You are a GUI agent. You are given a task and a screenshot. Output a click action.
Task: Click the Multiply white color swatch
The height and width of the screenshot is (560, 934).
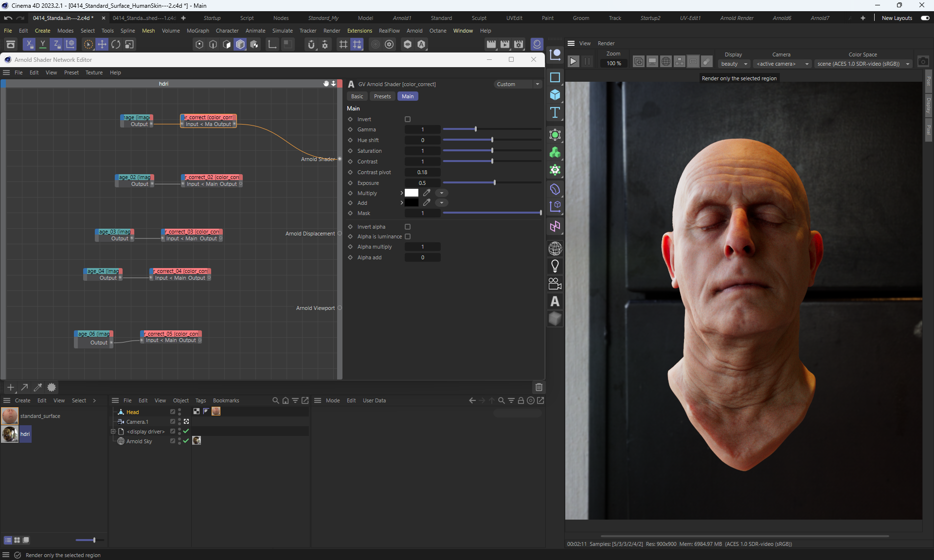click(x=412, y=193)
